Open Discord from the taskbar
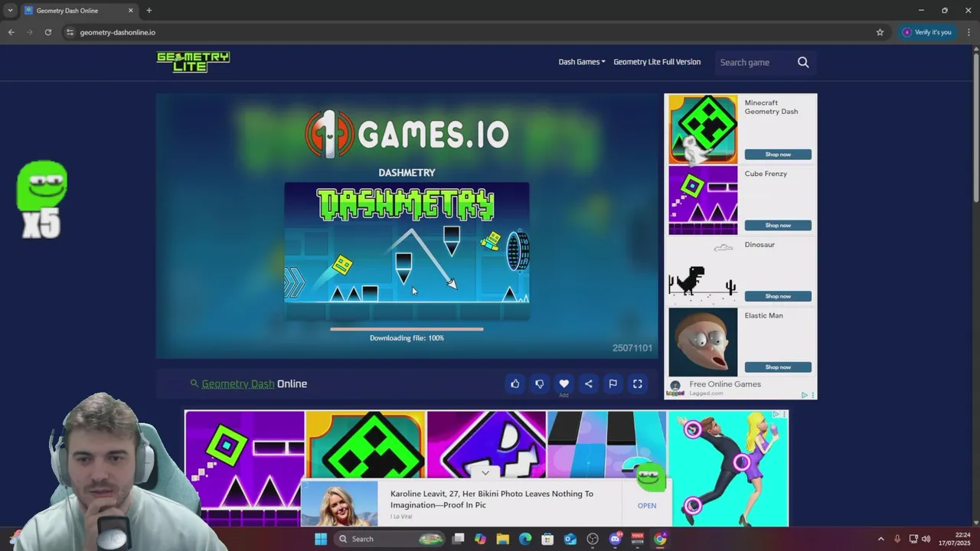This screenshot has height=551, width=980. (x=615, y=539)
